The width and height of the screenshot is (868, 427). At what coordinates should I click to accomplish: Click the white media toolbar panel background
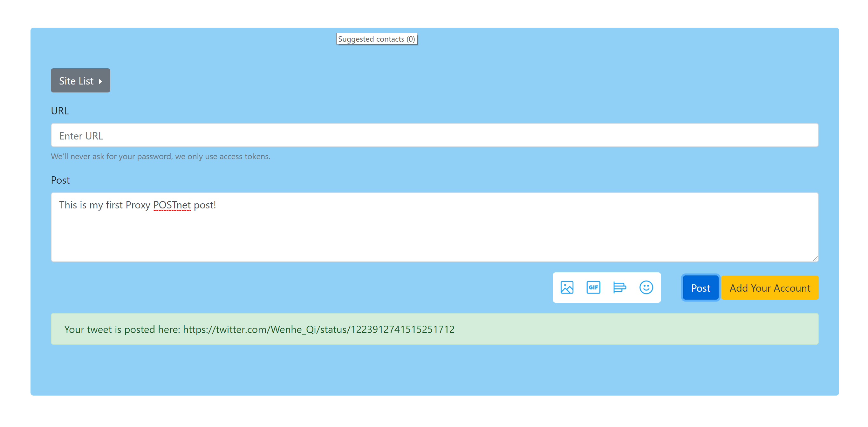(606, 277)
